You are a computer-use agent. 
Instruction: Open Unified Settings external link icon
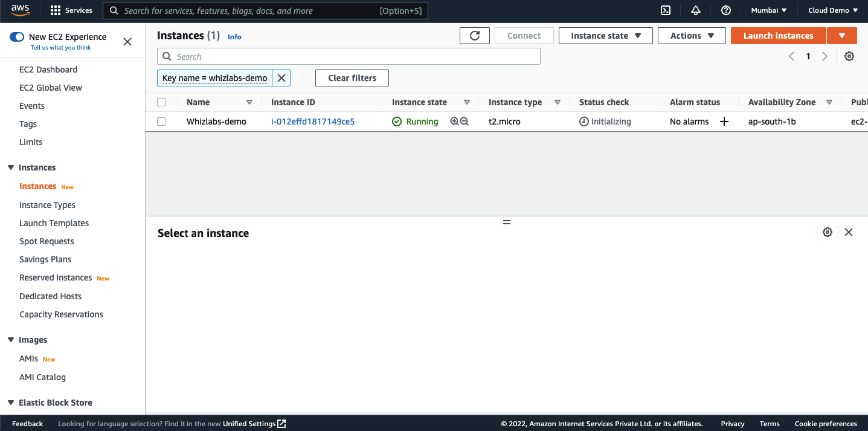(x=282, y=424)
